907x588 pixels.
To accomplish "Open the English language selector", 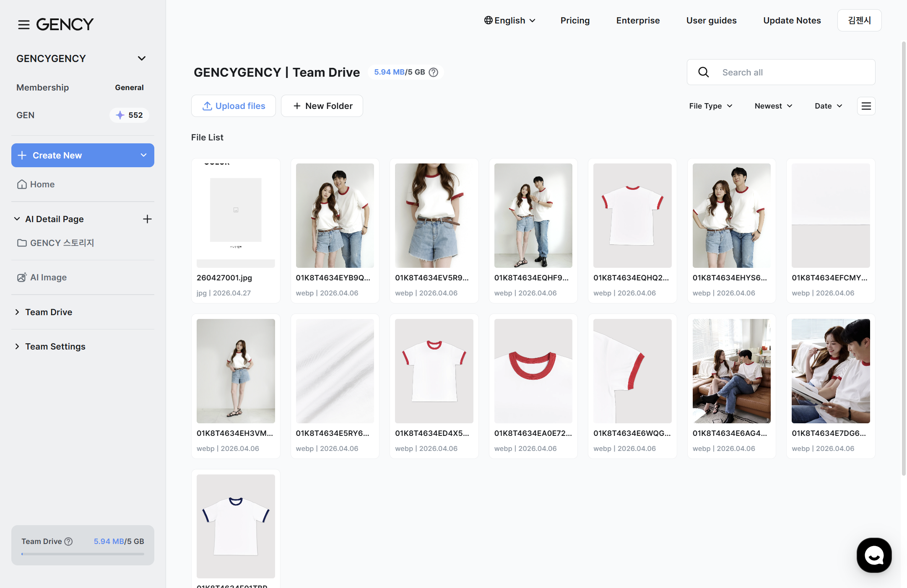I will 510,21.
